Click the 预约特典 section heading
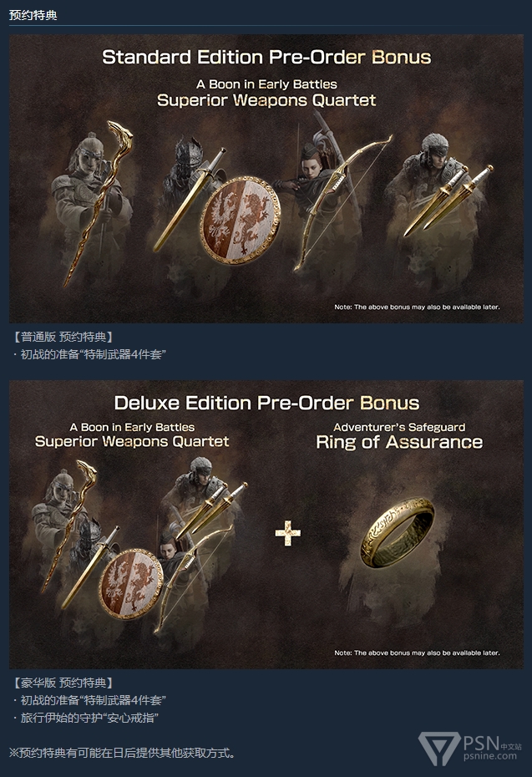 click(x=33, y=15)
